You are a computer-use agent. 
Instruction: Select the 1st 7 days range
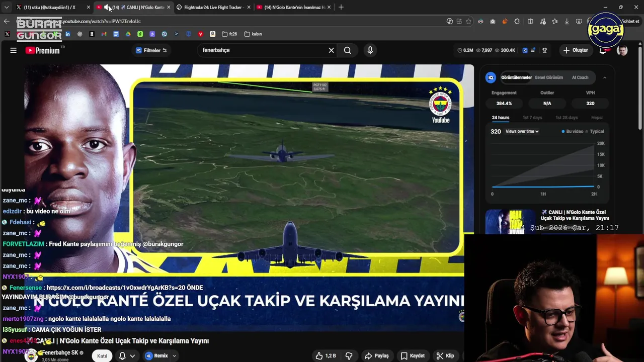[532, 118]
